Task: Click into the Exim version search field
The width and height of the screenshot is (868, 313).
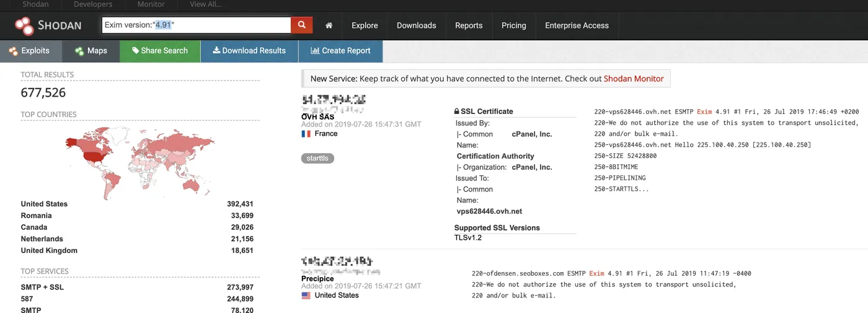Action: (196, 25)
